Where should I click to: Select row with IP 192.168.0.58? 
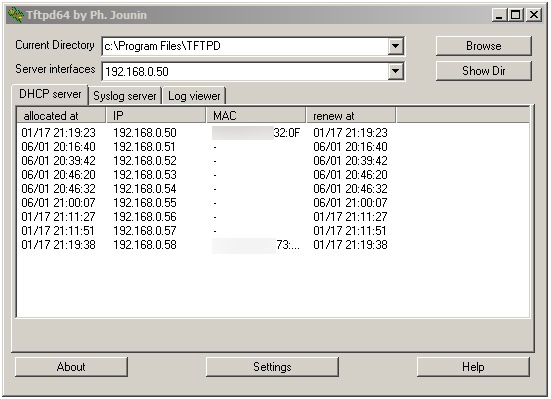coord(272,245)
